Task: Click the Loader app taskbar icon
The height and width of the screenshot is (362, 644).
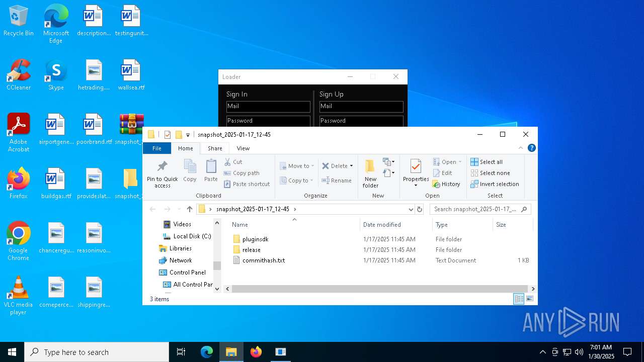Action: pos(281,352)
